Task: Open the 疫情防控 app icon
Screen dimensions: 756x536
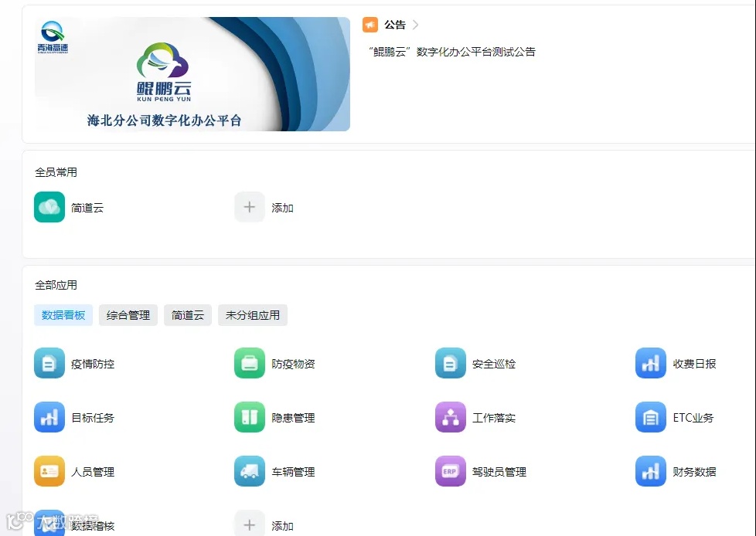Action: tap(49, 363)
